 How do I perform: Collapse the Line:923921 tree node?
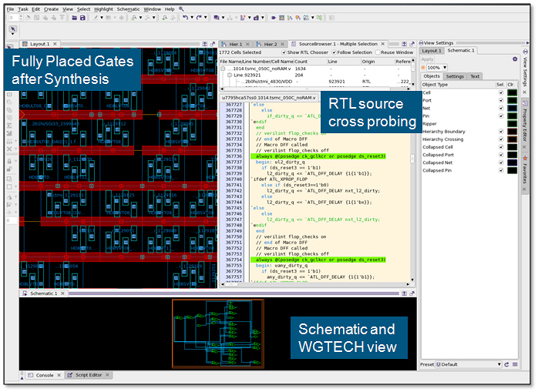230,75
